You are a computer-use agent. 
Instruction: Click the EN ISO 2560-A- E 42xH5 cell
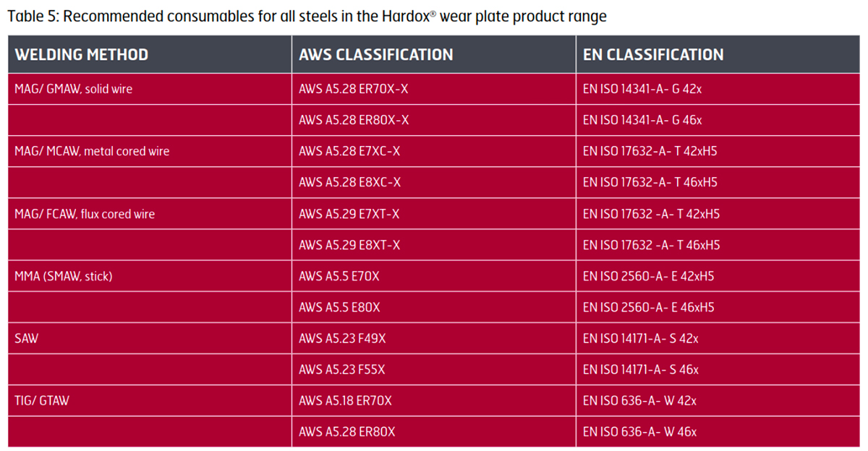point(648,276)
